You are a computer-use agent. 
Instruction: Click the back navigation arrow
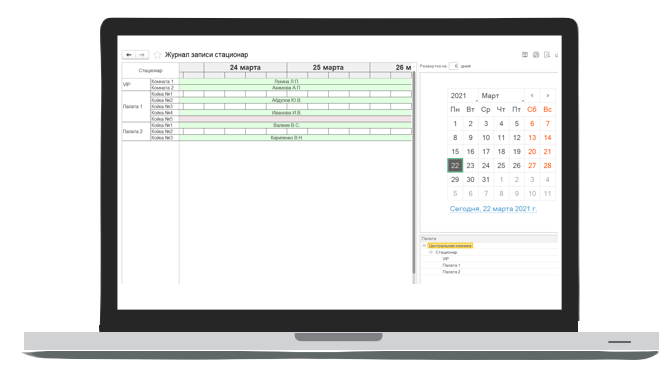[129, 55]
